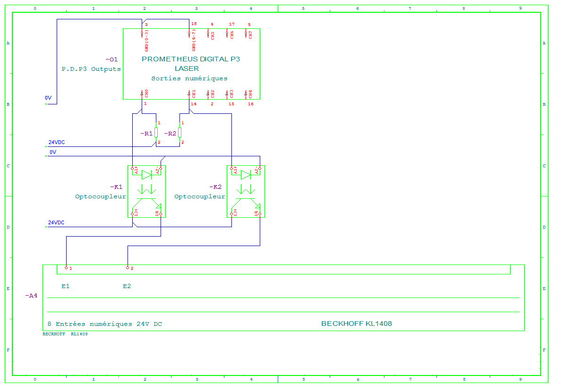The height and width of the screenshot is (392, 562).
Task: Click the LED diode symbol inside optocoupler K1
Action: (146, 175)
